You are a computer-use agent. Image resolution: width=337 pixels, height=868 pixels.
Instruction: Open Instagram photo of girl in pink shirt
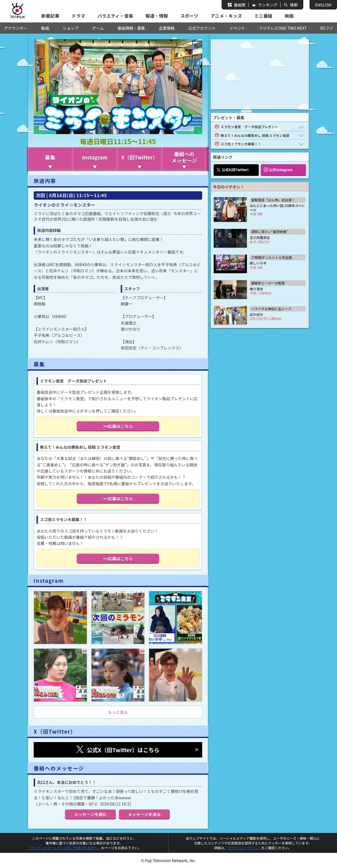[60, 675]
